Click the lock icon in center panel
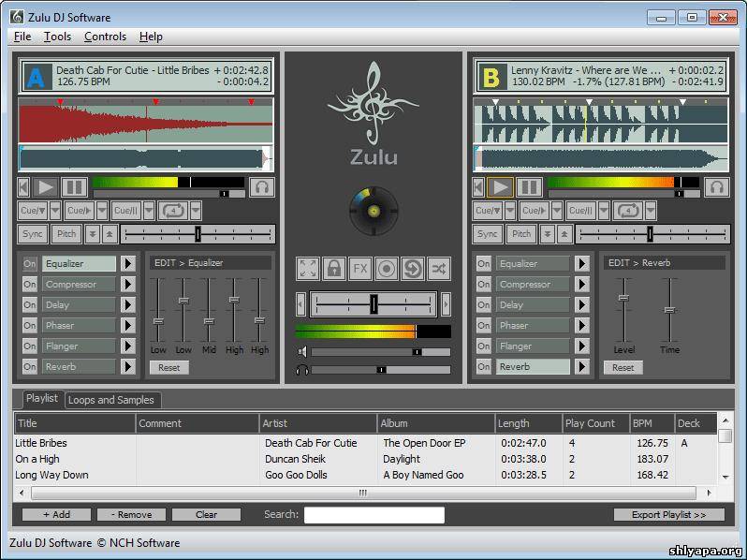The height and width of the screenshot is (560, 747). (334, 269)
